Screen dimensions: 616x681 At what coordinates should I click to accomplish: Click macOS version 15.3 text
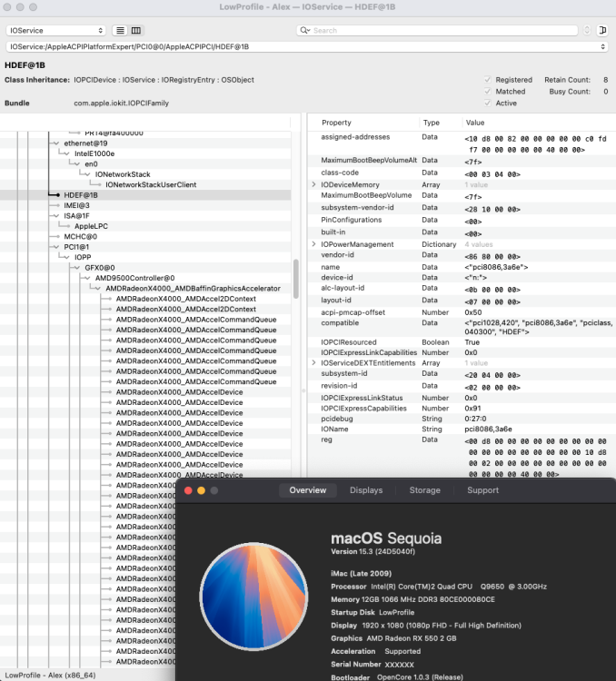[373, 551]
